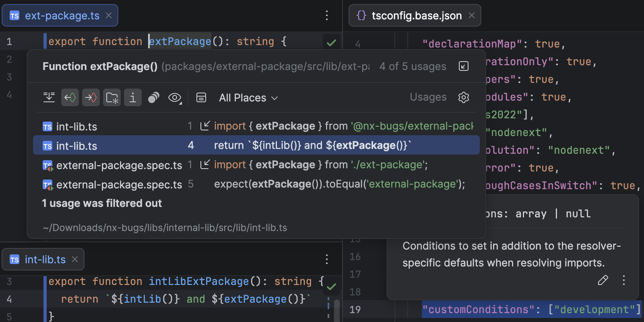Click the merge usages from same line icon
The image size is (644, 322).
click(49, 97)
